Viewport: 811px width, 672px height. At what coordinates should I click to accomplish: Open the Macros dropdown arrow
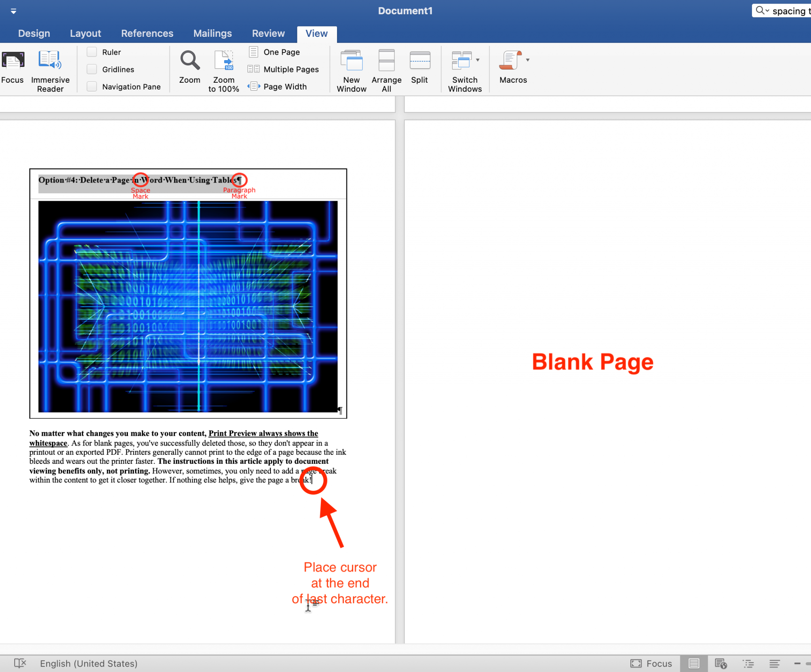527,60
